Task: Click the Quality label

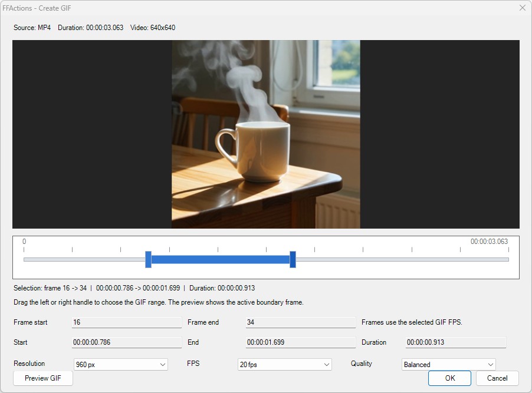Action: [x=362, y=363]
